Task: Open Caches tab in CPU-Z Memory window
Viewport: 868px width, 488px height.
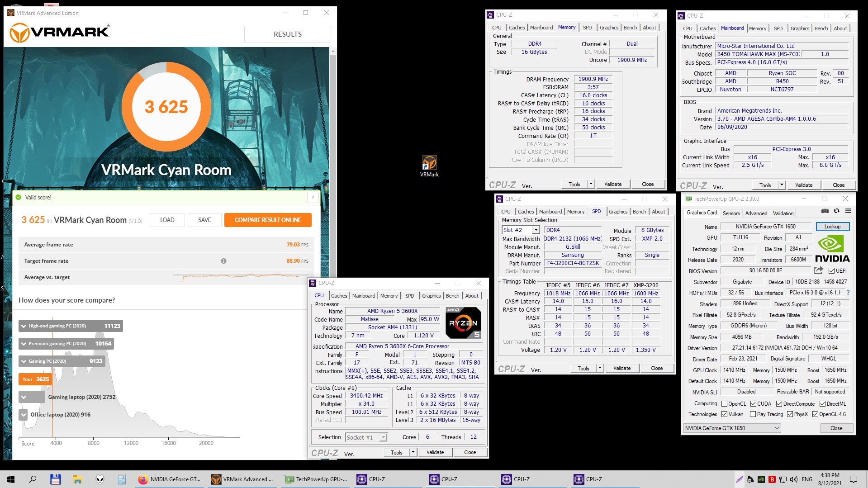Action: click(x=517, y=28)
